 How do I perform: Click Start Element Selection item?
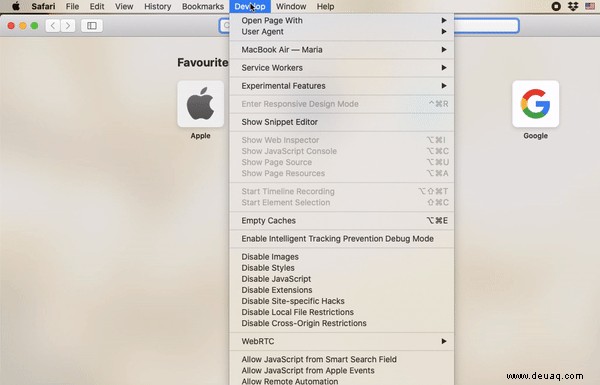(342, 202)
